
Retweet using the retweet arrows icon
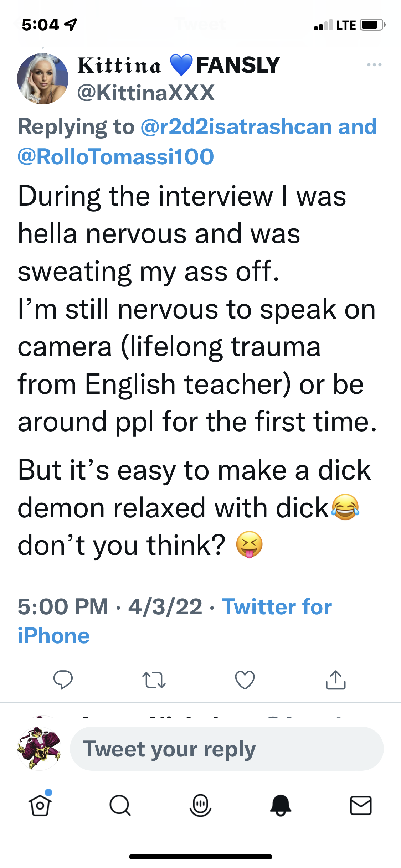pos(154,680)
